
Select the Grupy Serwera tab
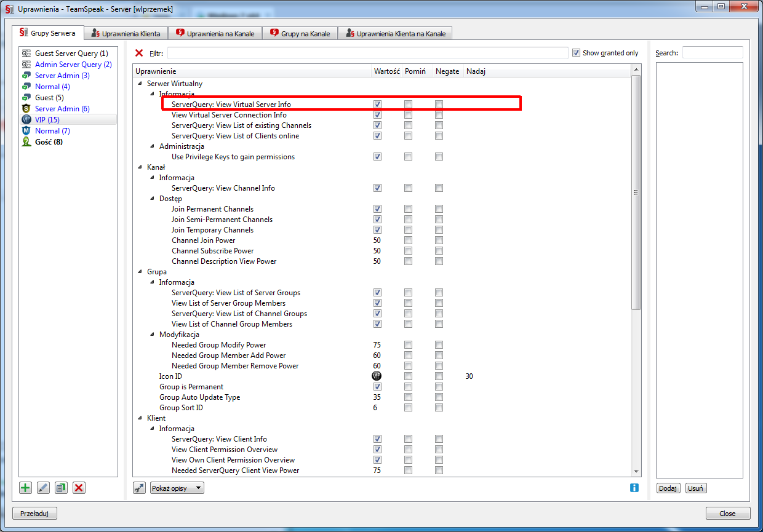(47, 33)
